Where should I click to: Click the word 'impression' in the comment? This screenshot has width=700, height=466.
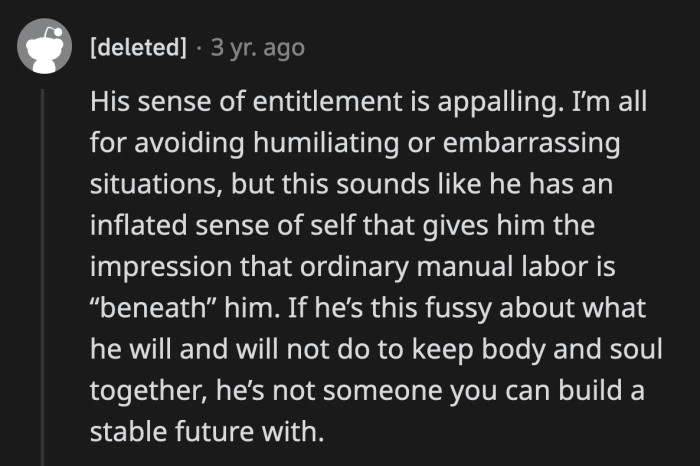coord(161,268)
